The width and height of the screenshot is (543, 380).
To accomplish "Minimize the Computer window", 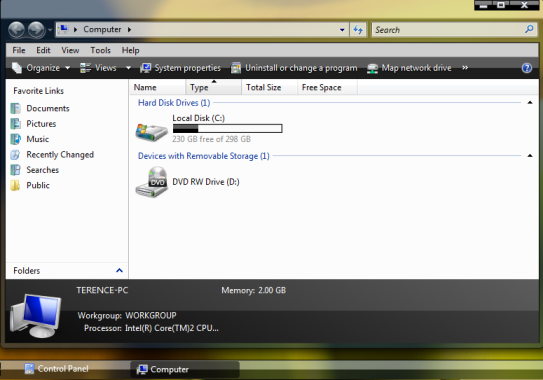I will point(484,5).
